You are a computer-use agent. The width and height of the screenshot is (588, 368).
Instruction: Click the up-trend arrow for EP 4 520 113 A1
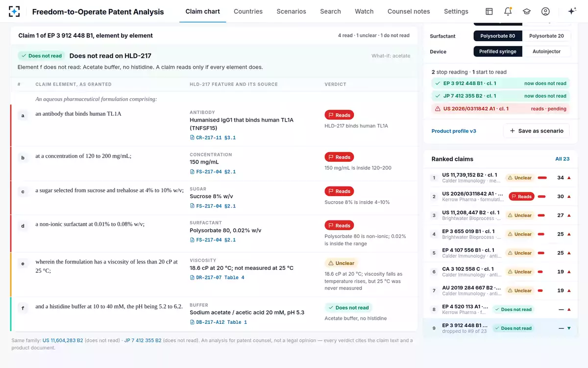pyautogui.click(x=569, y=310)
